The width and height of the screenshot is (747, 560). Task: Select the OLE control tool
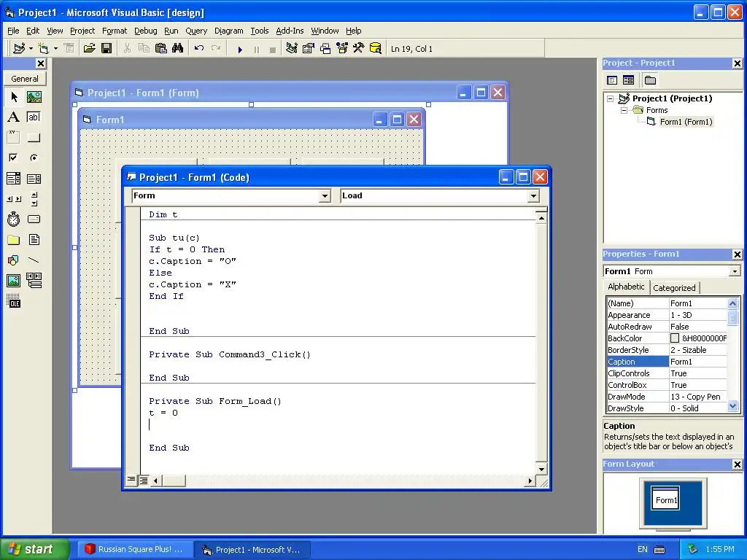click(14, 301)
